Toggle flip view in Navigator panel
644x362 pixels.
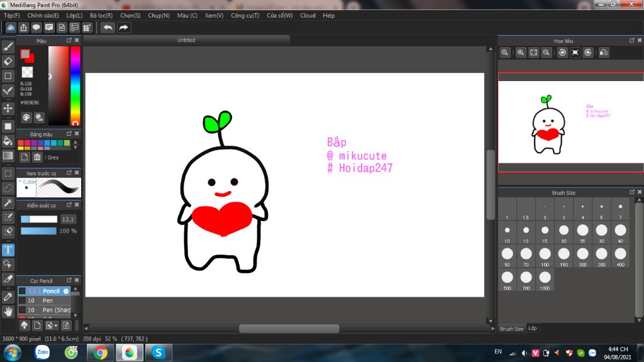[604, 53]
